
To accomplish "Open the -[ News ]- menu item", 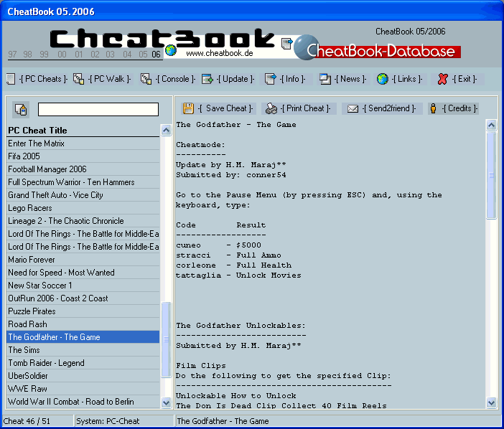I will [x=350, y=79].
